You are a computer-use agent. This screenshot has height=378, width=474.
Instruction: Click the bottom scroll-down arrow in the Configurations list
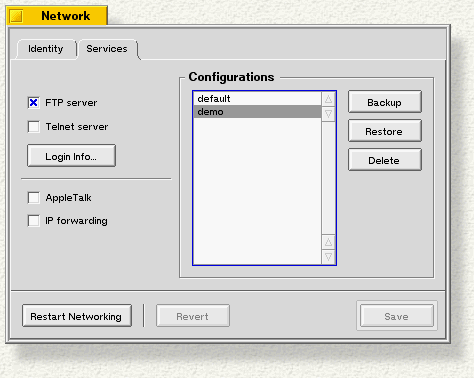(x=328, y=257)
